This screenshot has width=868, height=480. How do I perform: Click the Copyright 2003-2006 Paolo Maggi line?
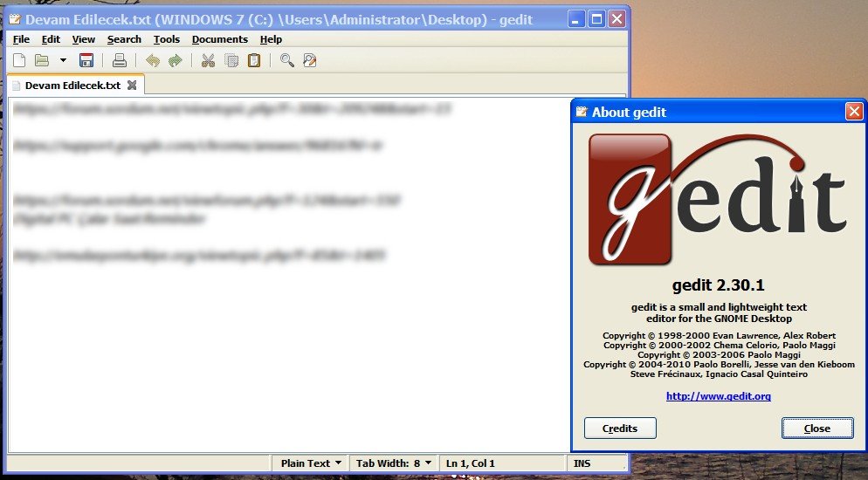click(x=719, y=354)
